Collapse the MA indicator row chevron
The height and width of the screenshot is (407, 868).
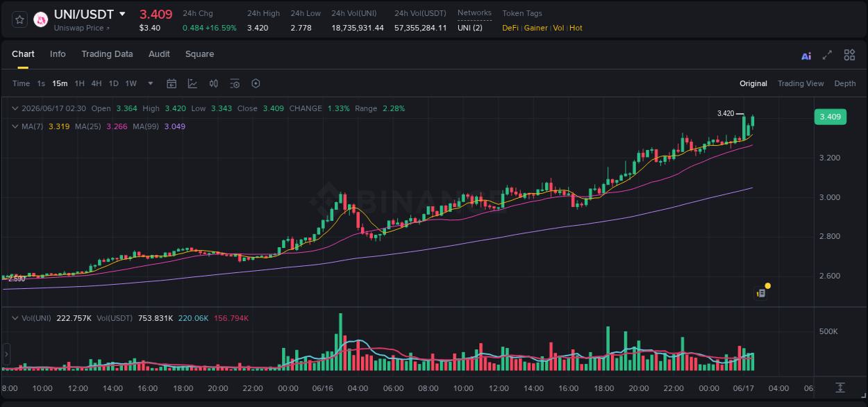tap(15, 126)
